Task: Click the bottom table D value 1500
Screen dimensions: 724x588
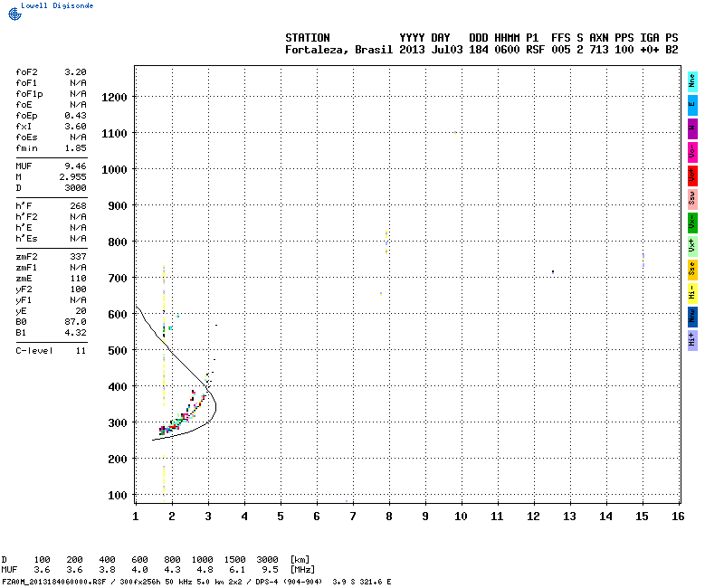Action: [x=234, y=560]
